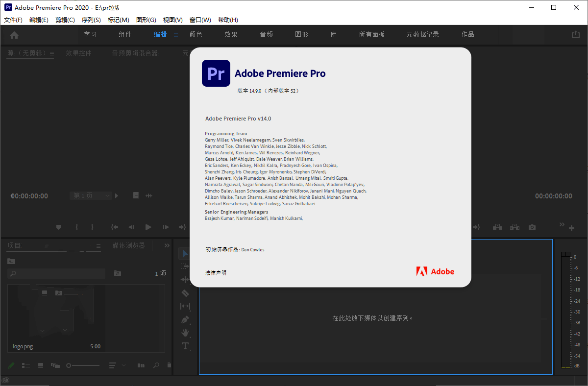Click Mark In brace in source monitor

76,227
